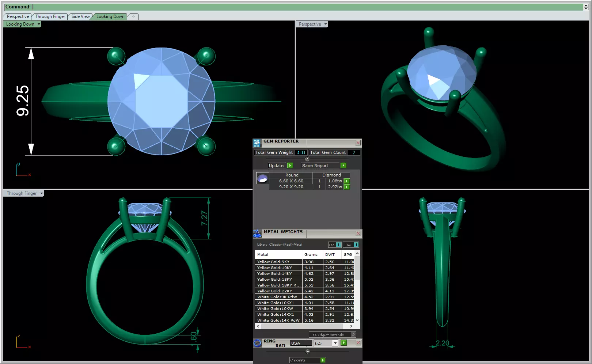
Task: Click the 9.25 dimension label in Looking Down view
Action: click(22, 101)
